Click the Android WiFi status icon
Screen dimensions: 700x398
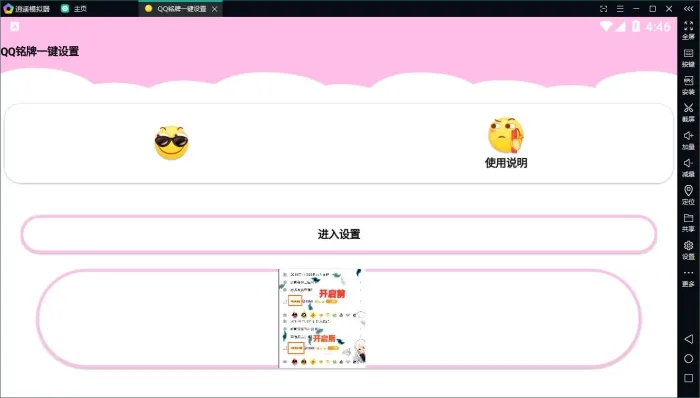tap(606, 26)
